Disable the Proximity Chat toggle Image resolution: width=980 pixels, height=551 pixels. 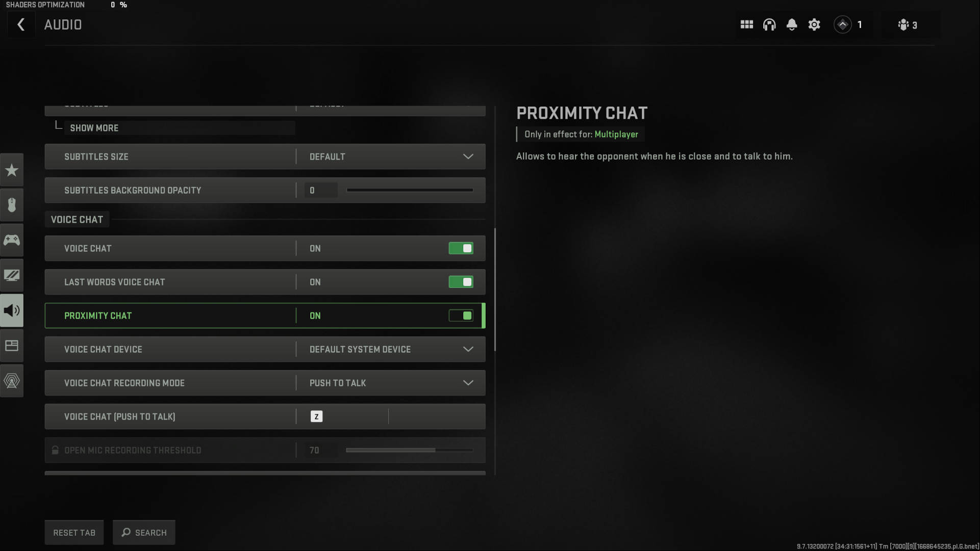click(x=461, y=316)
